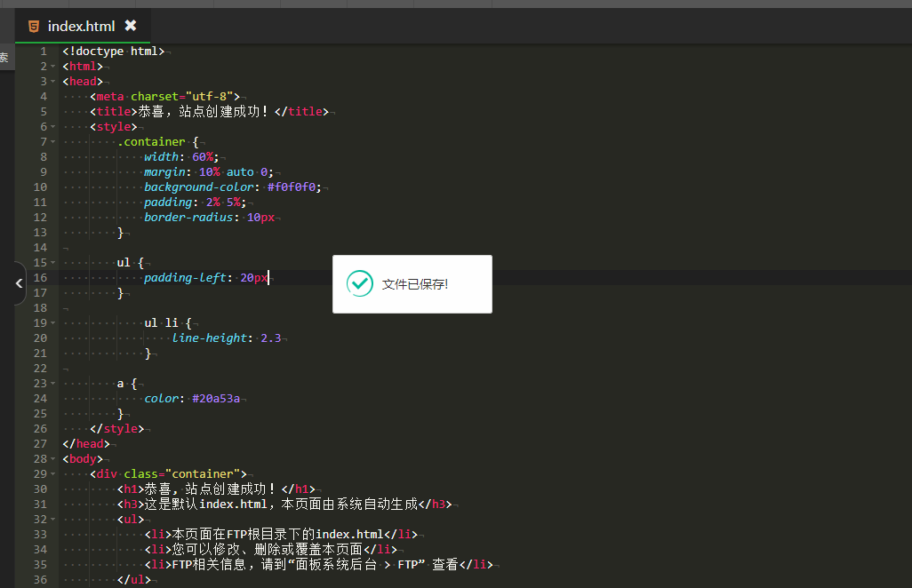Screen dimensions: 912x588
Task: Click the li "您可以修改、删除或覆盖本页面"
Action: click(x=270, y=550)
